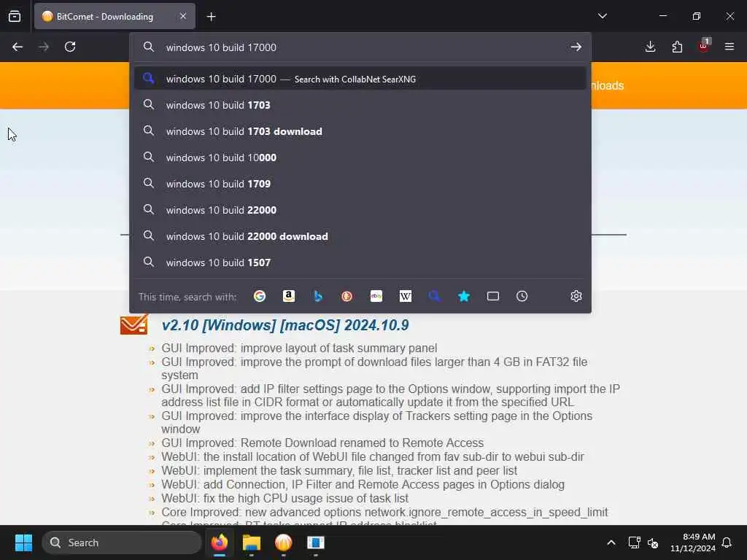Screen dimensions: 747x560
Task: Open Firefox from the taskbar
Action: [220, 542]
